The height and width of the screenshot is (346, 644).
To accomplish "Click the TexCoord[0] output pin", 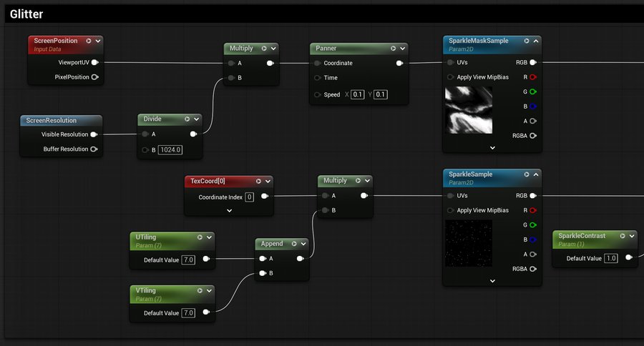I will [265, 196].
